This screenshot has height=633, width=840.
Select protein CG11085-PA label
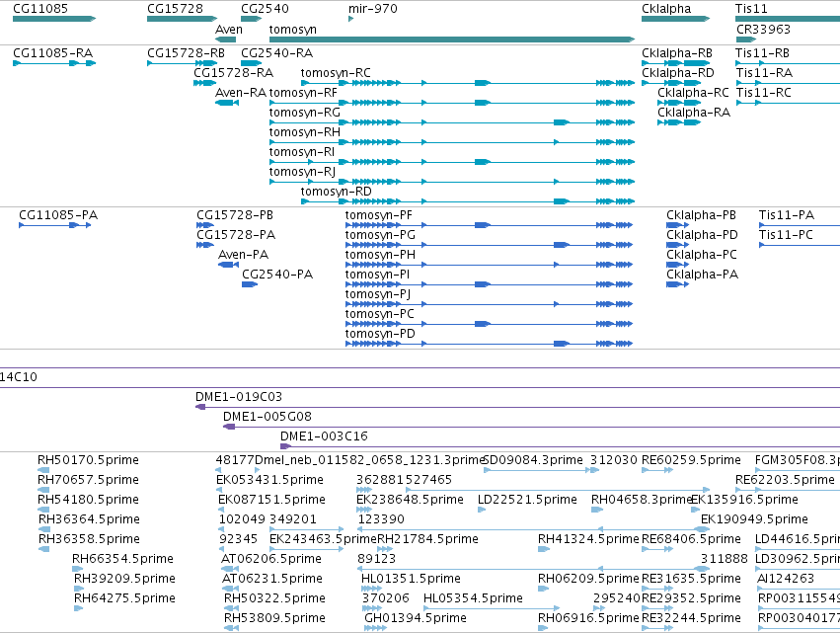tap(58, 215)
